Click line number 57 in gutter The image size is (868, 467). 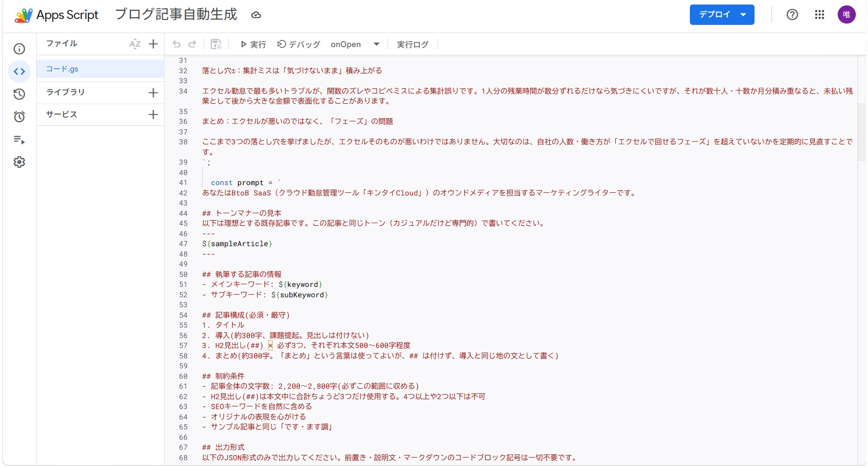pyautogui.click(x=183, y=346)
